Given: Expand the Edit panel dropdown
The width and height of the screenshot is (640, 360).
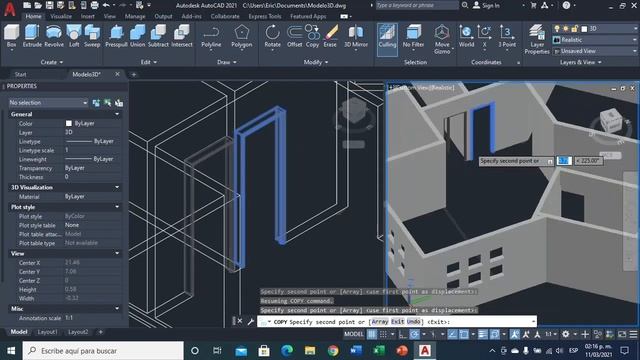Looking at the screenshot, I should 149,62.
